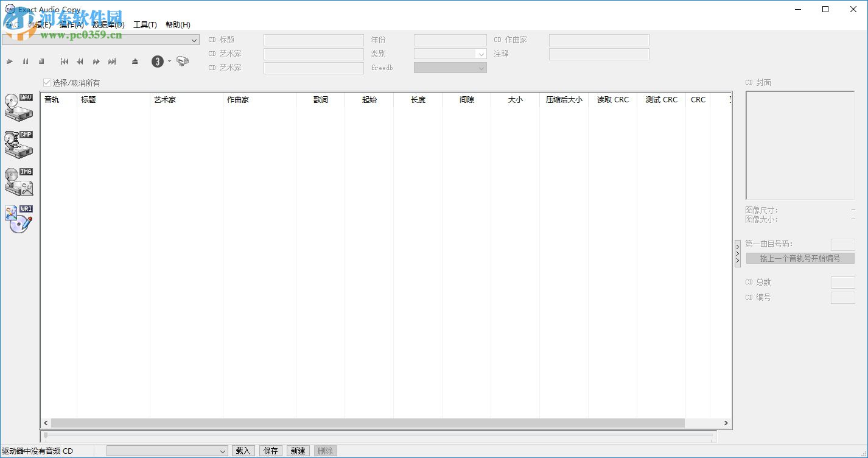868x458 pixels.
Task: Open the freedb dropdown list
Action: [x=481, y=68]
